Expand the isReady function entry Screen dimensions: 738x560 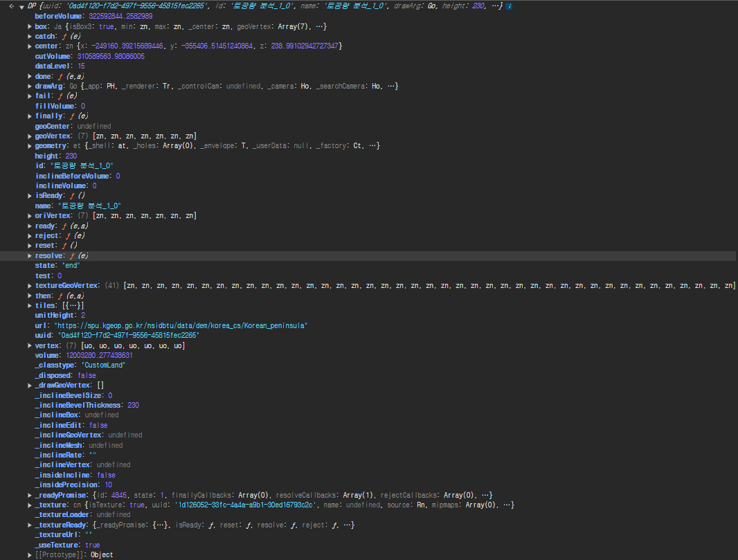click(x=30, y=196)
